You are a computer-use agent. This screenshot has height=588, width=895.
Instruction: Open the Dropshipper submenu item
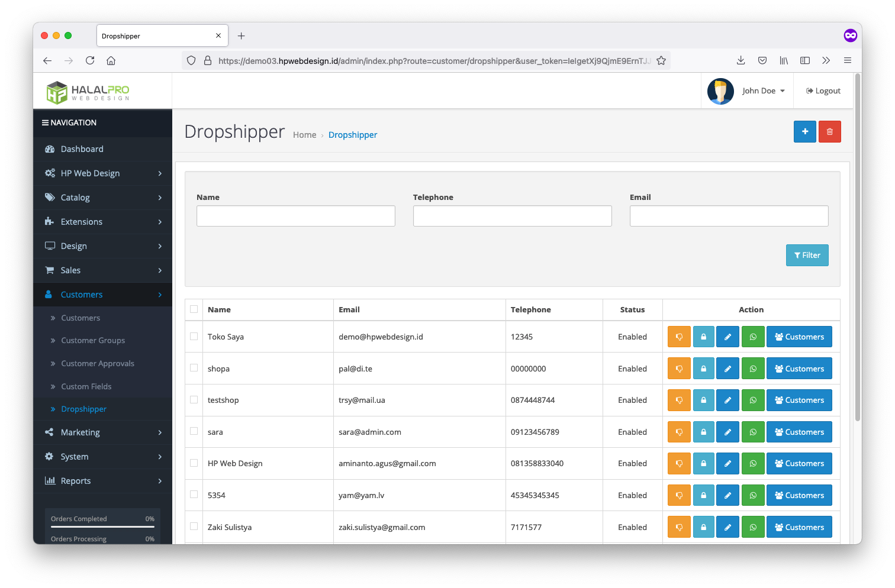point(84,409)
